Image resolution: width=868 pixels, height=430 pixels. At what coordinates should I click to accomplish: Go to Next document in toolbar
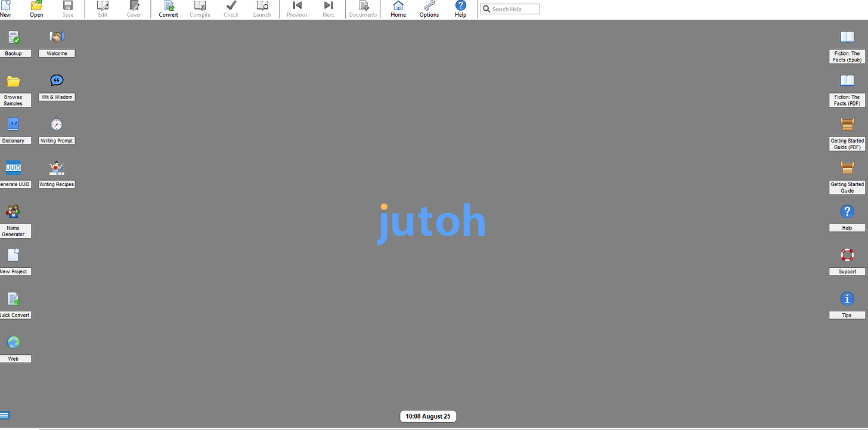click(x=328, y=5)
